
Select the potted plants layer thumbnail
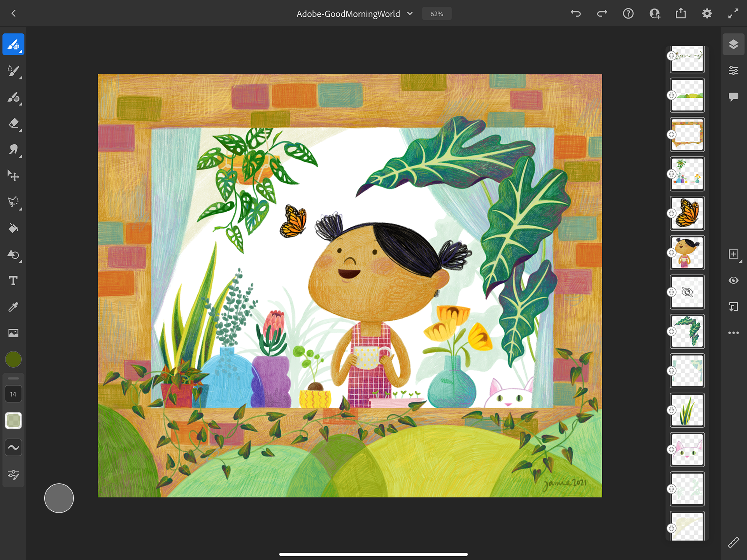coord(687,174)
